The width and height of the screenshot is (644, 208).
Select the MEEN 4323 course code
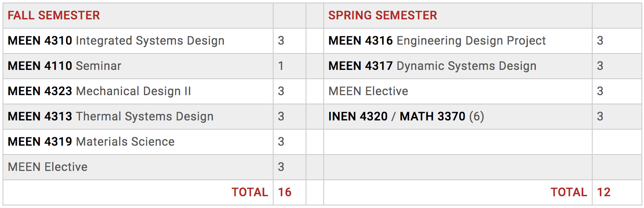[40, 91]
